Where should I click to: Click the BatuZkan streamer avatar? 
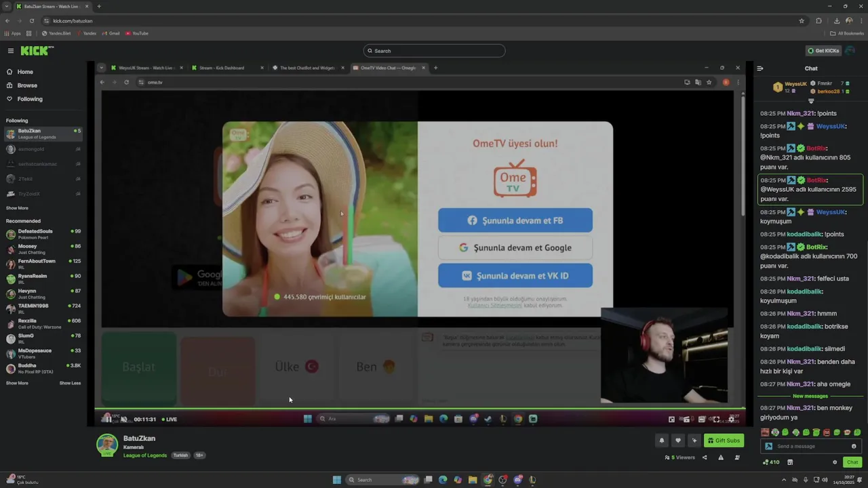point(107,445)
